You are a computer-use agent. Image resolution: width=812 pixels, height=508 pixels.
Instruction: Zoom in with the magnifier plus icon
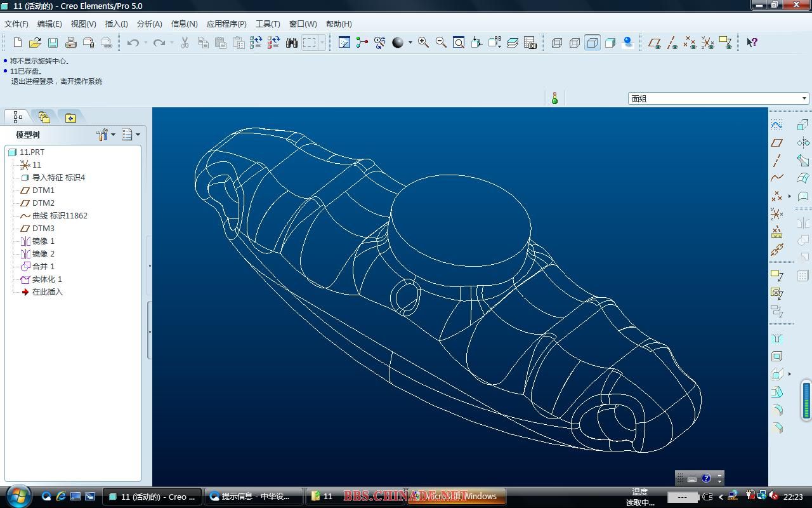click(423, 43)
